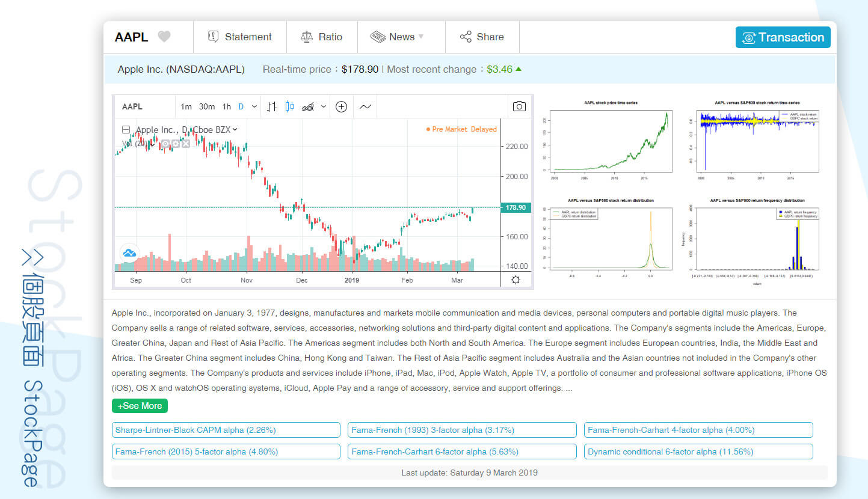Viewport: 868px width, 499px height.
Task: Click the +See More button to expand company description
Action: coord(140,406)
